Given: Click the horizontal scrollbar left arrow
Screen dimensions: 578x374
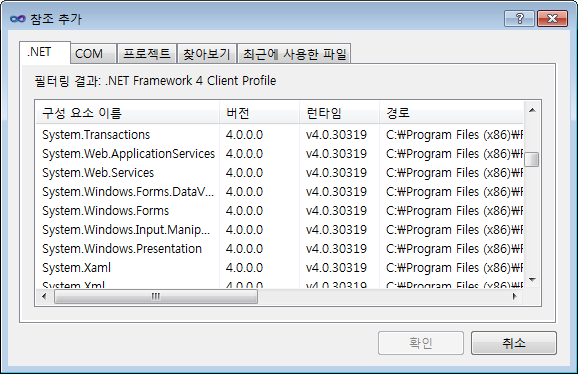Looking at the screenshot, I should point(44,296).
